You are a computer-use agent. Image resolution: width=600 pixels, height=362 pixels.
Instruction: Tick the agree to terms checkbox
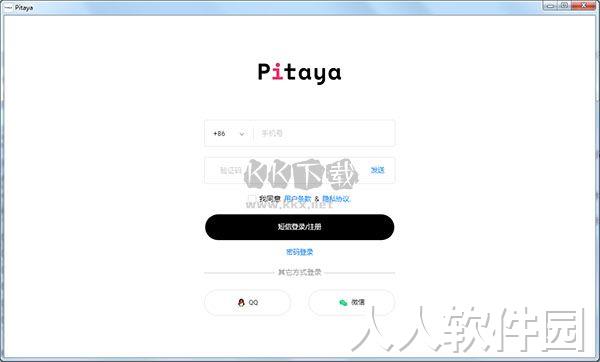click(x=252, y=199)
